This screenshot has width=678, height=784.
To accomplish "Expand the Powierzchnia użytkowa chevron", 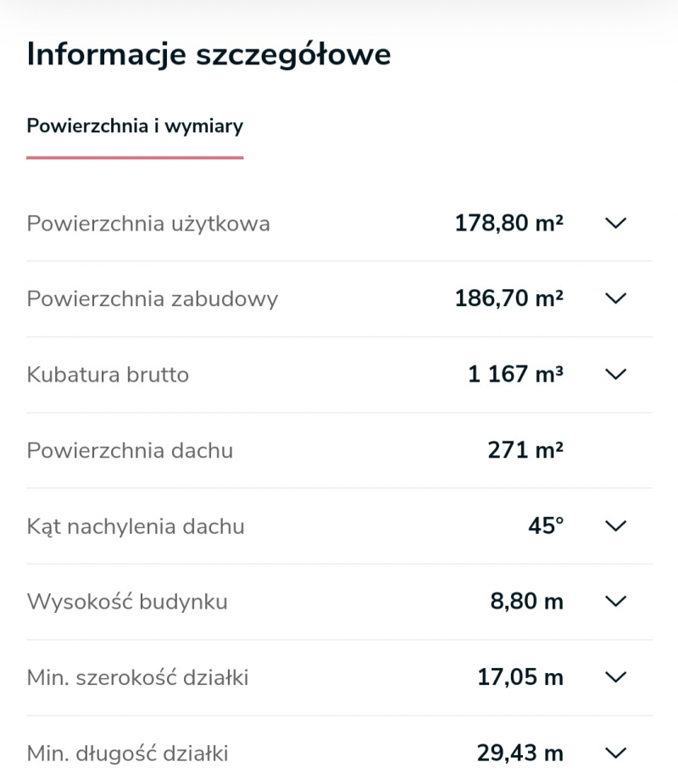I will coord(615,223).
